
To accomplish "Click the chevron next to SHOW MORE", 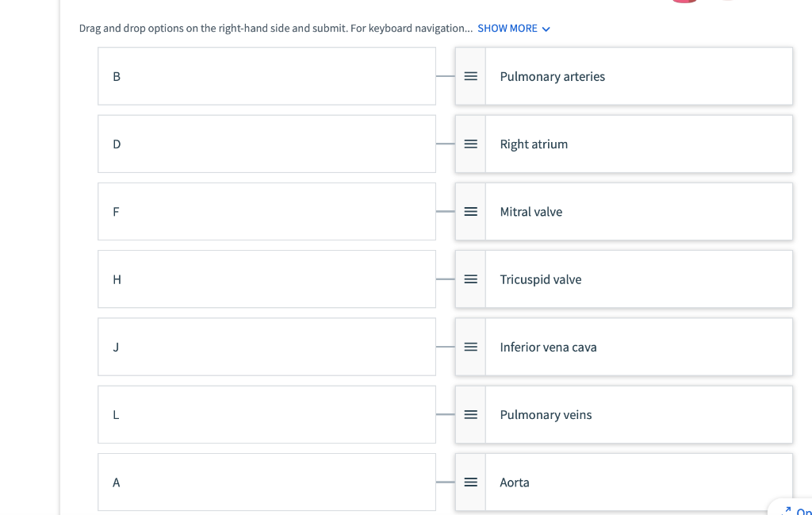I will tap(546, 29).
